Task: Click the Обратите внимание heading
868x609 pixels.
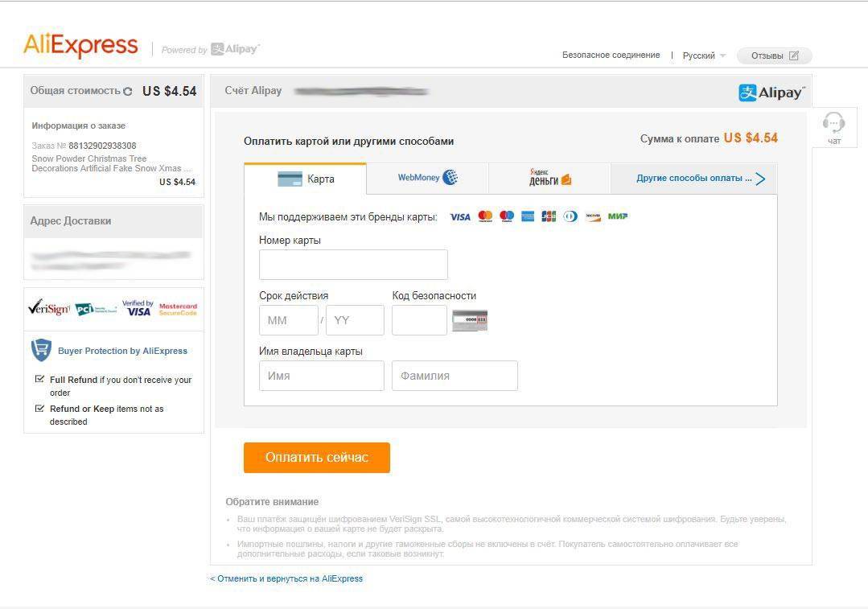Action: [x=272, y=502]
